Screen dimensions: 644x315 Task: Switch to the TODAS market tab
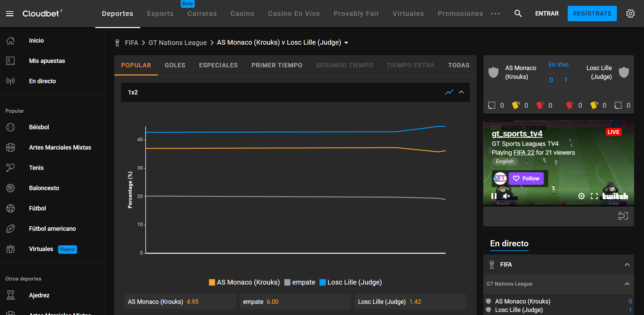pos(459,65)
